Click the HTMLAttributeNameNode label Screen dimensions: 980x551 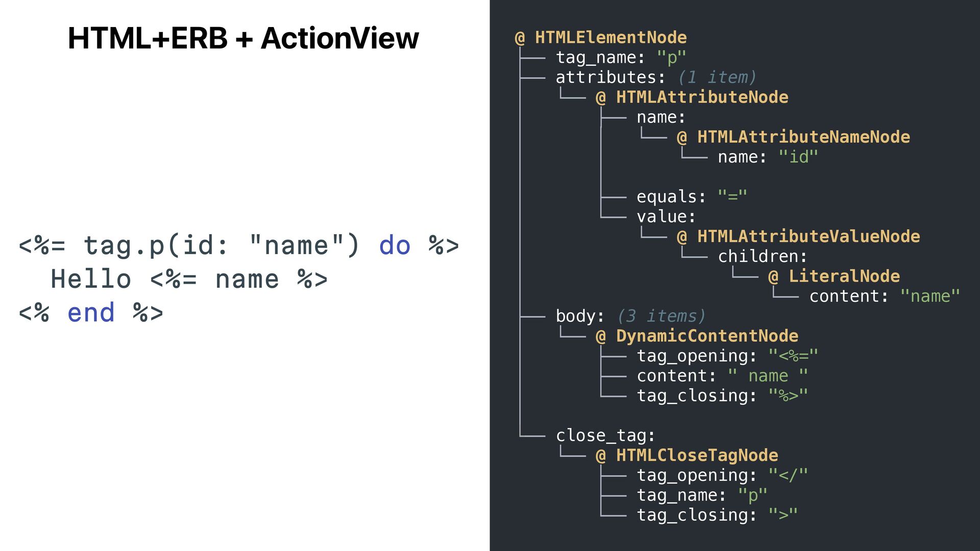803,137
